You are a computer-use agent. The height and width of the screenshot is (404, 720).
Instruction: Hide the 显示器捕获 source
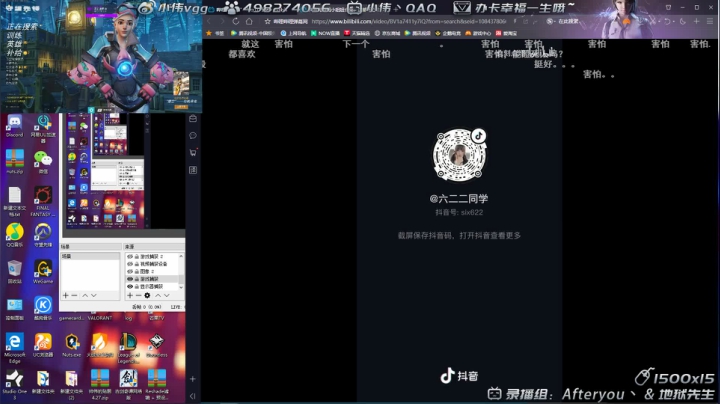(130, 286)
